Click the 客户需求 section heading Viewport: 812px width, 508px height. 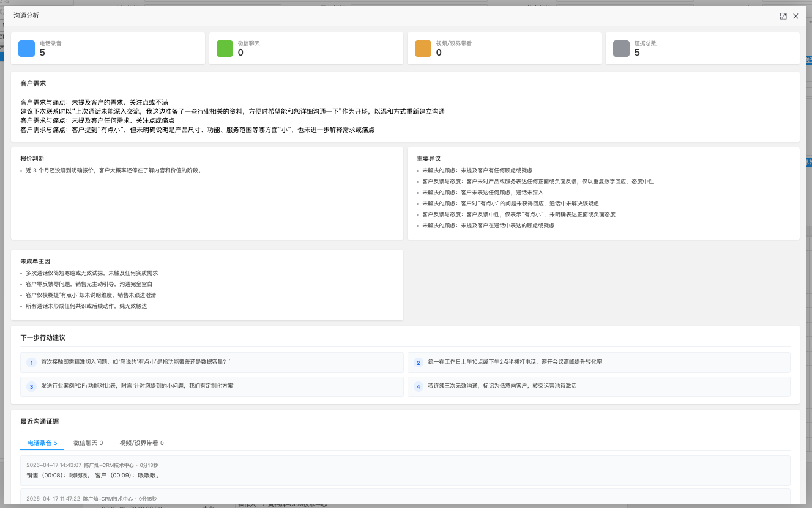point(33,83)
